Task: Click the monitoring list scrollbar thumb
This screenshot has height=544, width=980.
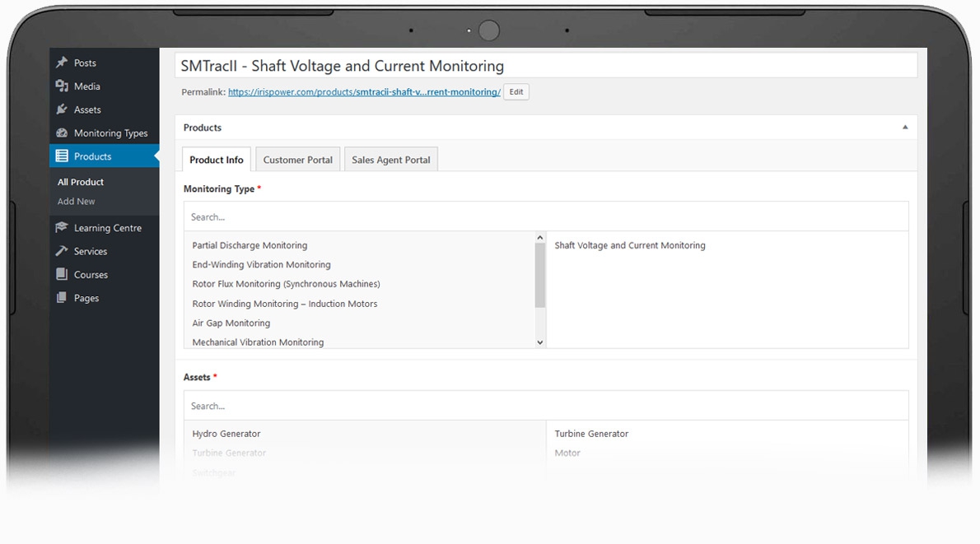Action: click(540, 275)
